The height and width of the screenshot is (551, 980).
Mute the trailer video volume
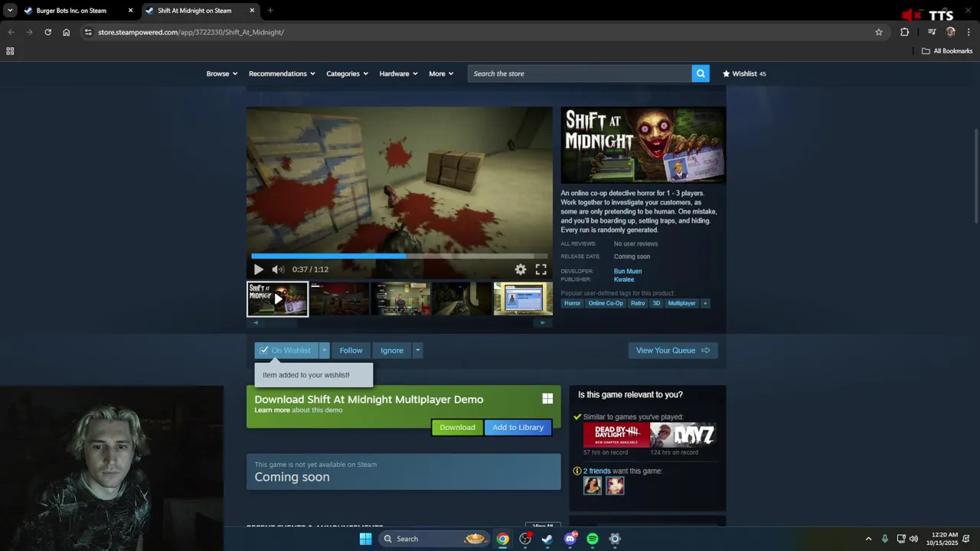(x=278, y=269)
